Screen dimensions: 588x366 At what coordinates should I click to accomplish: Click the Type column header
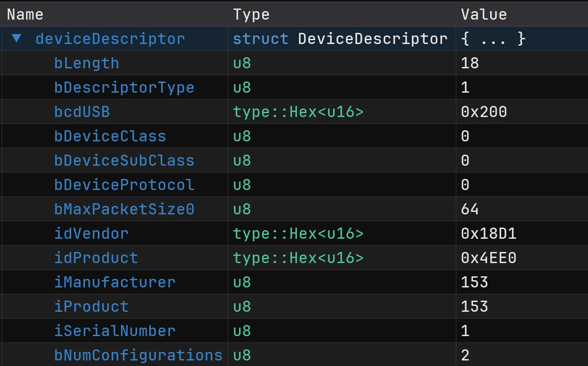tap(251, 15)
